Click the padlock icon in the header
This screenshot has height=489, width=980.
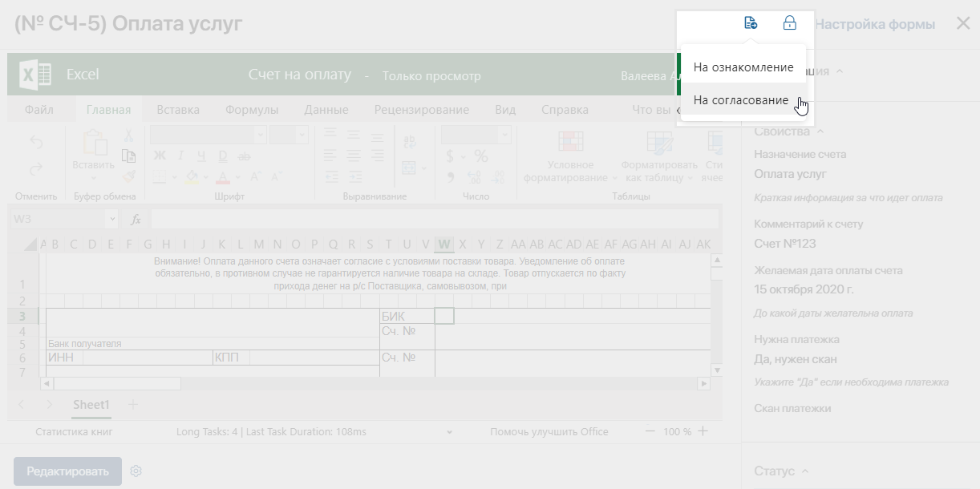tap(790, 23)
